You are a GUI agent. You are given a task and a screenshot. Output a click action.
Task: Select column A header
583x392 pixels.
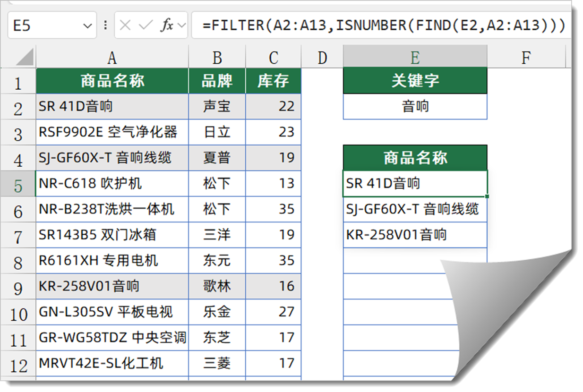(x=112, y=58)
